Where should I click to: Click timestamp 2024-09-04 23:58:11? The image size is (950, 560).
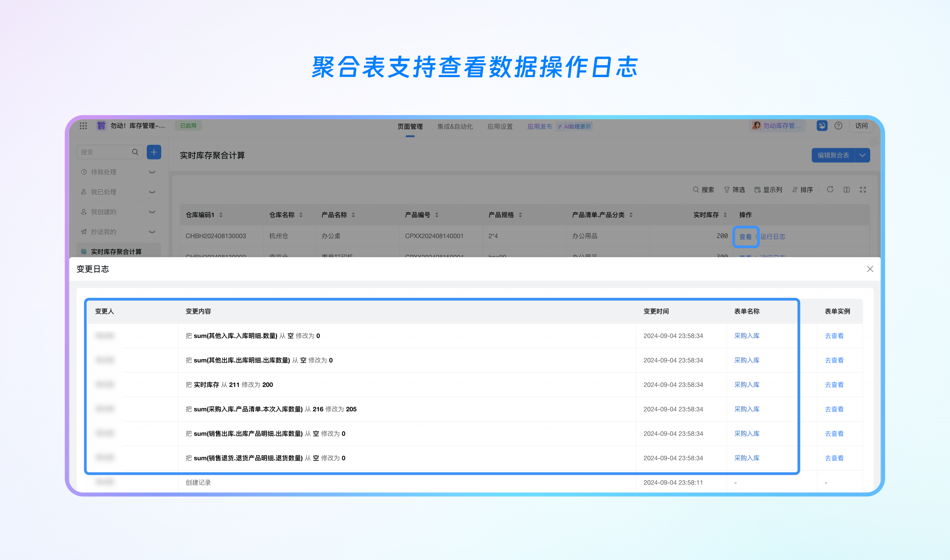point(673,483)
